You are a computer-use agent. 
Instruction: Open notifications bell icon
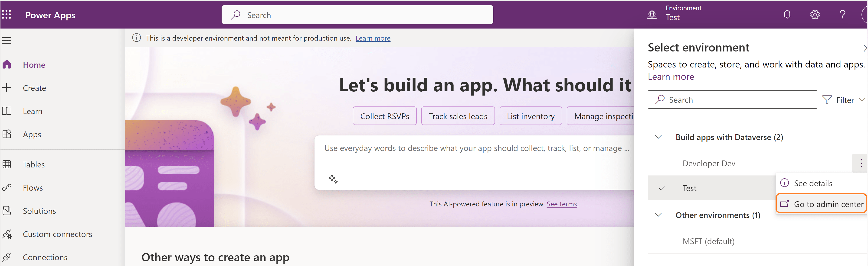point(787,14)
